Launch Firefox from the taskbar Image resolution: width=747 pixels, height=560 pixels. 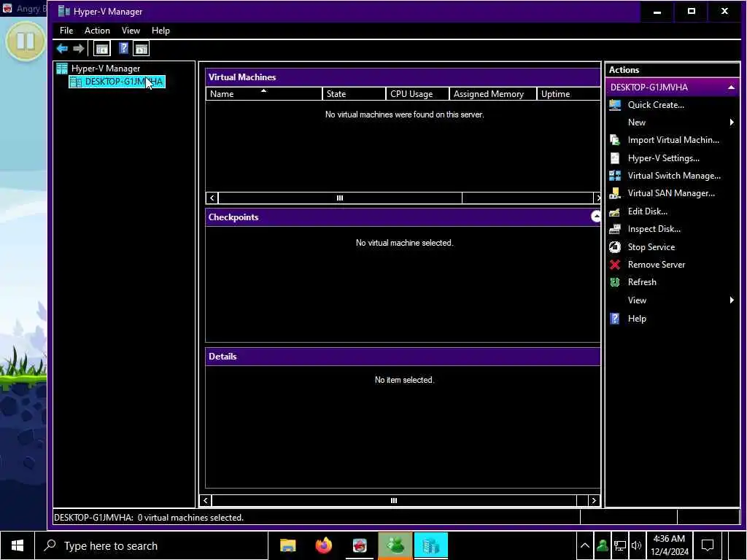click(x=323, y=545)
